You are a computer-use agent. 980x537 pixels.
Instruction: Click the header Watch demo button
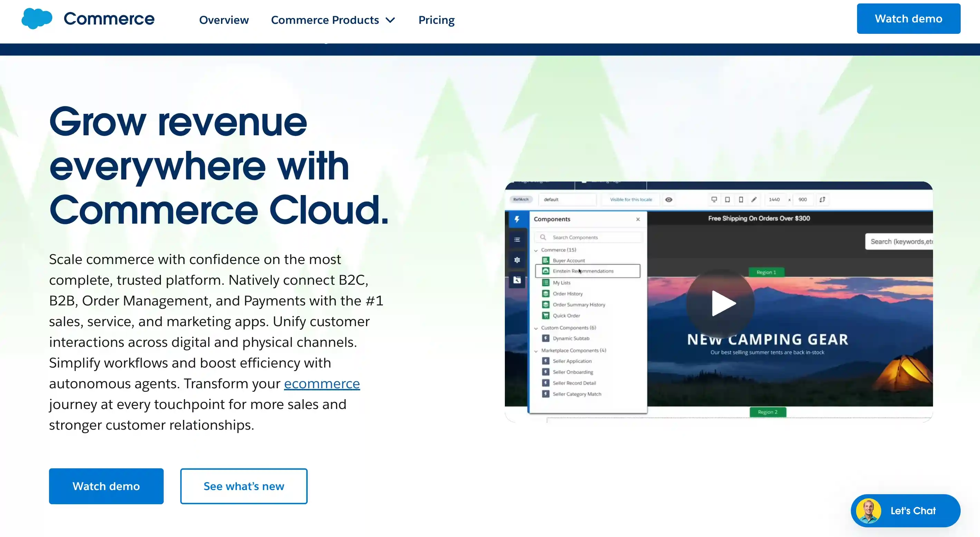[909, 19]
